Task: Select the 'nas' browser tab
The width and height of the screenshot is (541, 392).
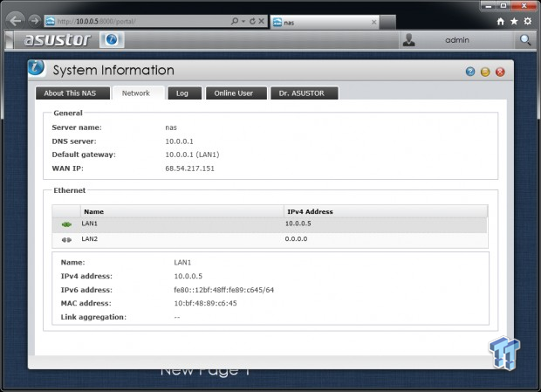Action: [325, 23]
